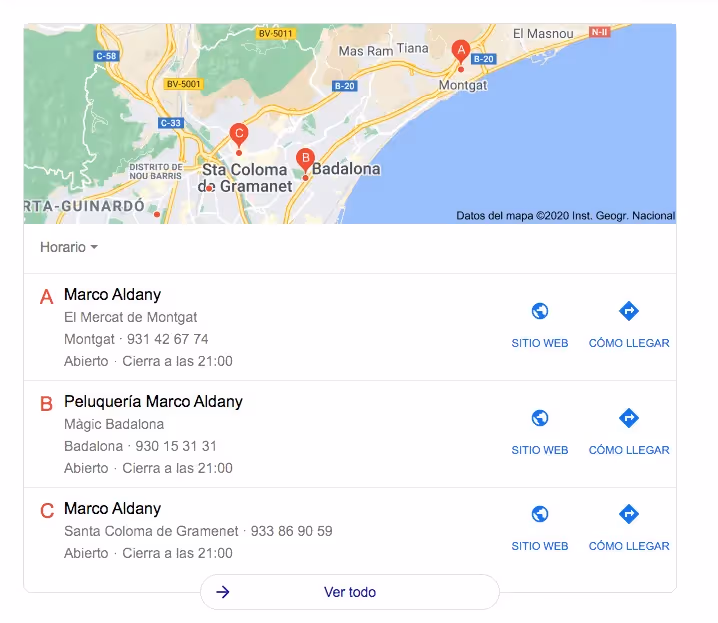This screenshot has height=623, width=718.
Task: Open website globe icon for Marco Aldany Montgat
Action: 540,311
